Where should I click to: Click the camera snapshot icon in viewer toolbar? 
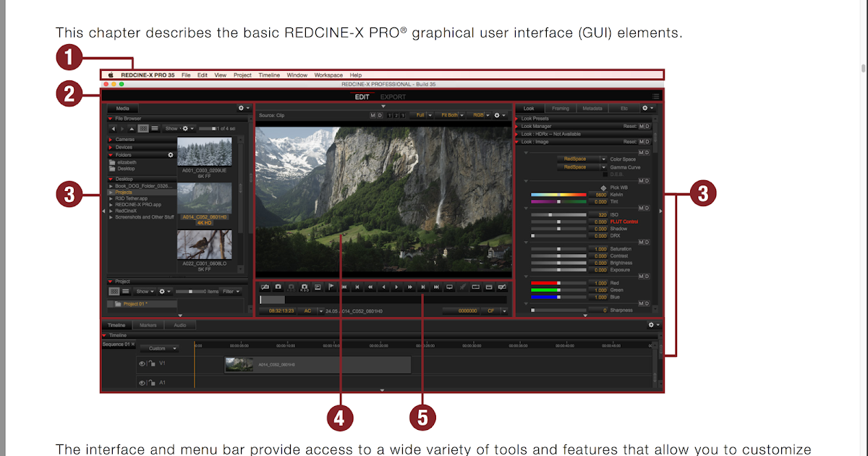pos(278,287)
